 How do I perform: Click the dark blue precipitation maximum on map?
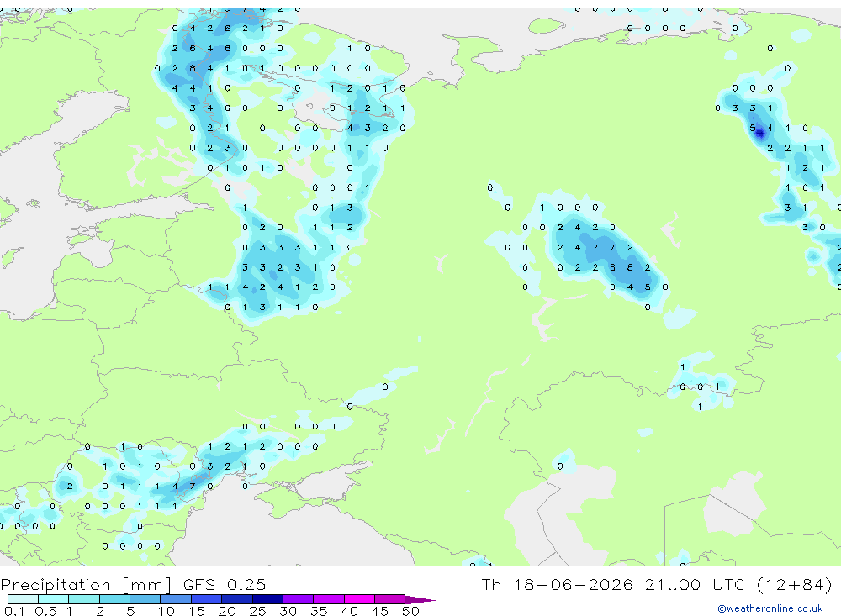tap(760, 134)
